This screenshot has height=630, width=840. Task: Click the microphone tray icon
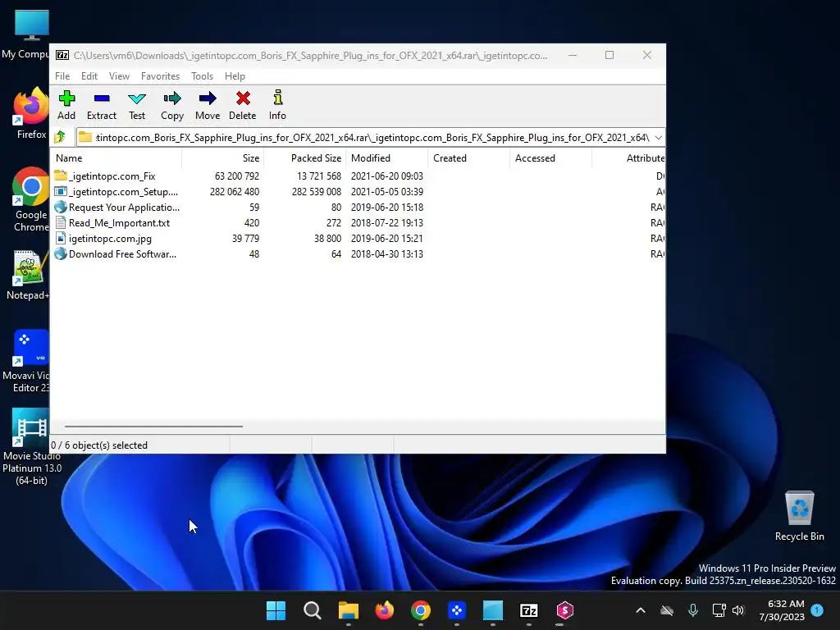[x=692, y=610]
